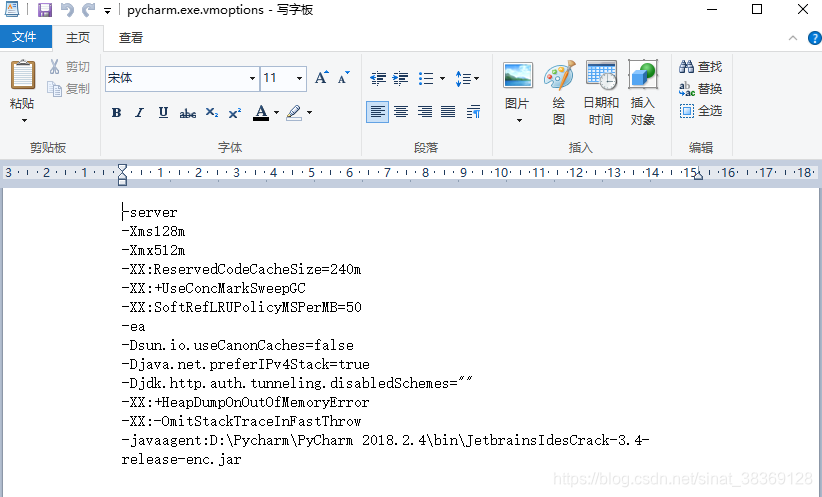Click the -Dsun.io.useCanonCaches=false line
822x497 pixels.
(237, 345)
